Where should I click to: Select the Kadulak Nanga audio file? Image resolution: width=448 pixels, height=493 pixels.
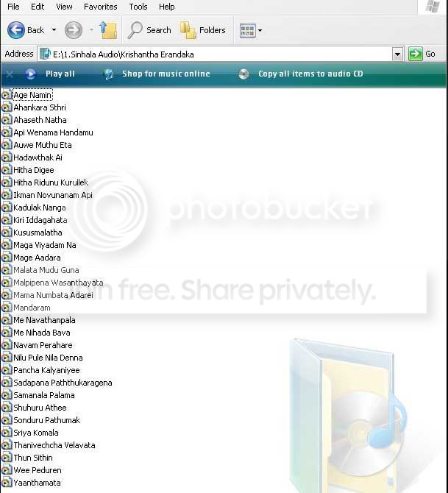tap(40, 208)
